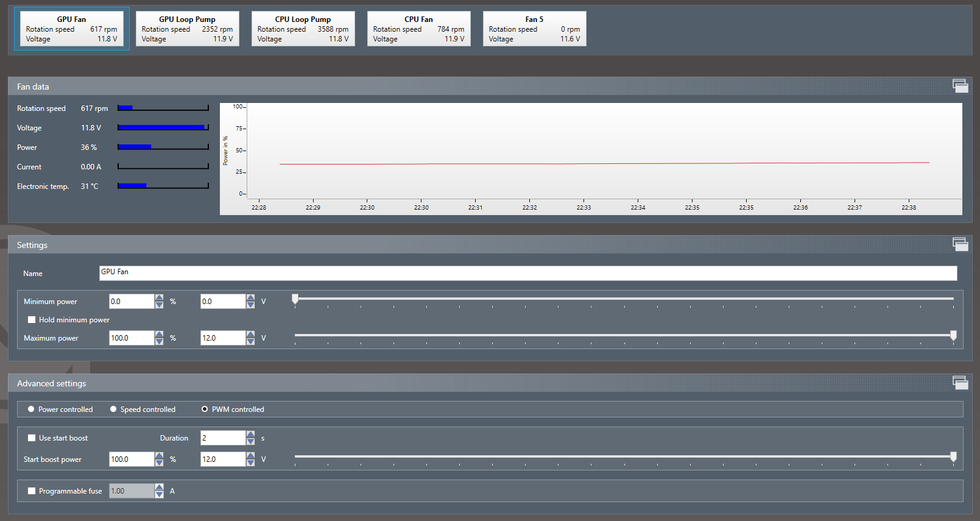Increase Minimum power percent with up arrow

[160, 298]
